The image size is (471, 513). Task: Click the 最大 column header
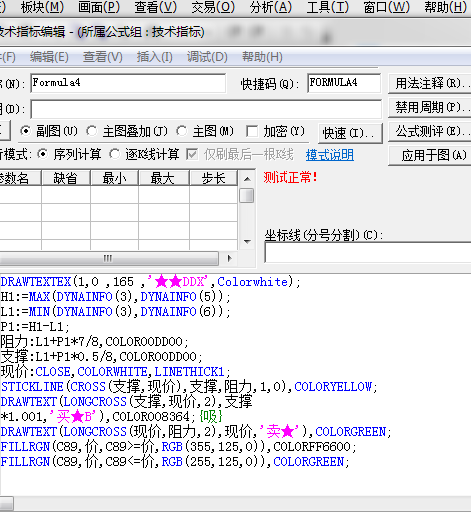(164, 178)
